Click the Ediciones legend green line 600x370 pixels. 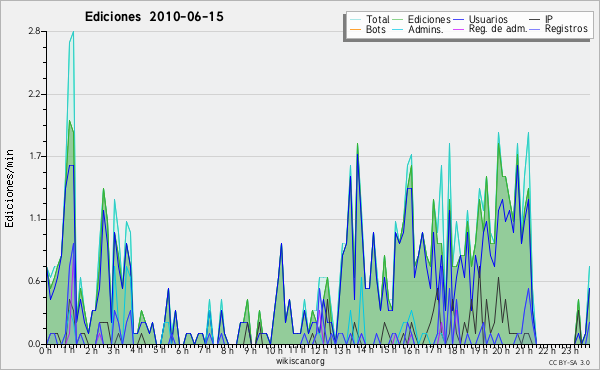click(x=398, y=19)
